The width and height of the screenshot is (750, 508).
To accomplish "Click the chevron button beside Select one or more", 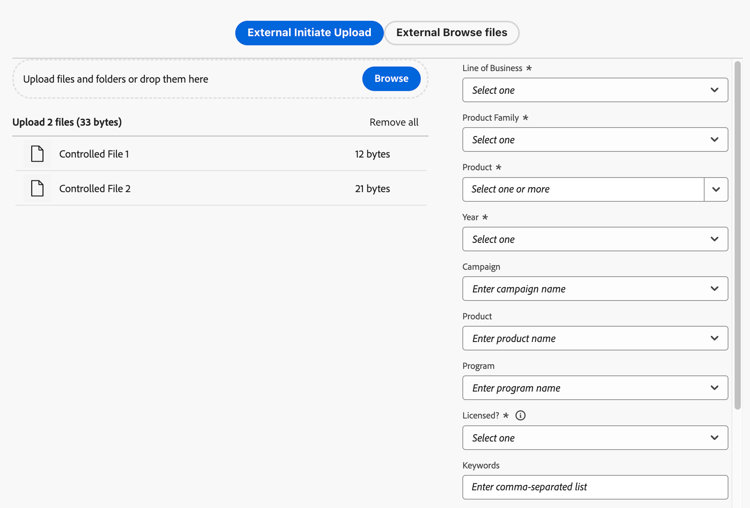I will click(x=716, y=189).
